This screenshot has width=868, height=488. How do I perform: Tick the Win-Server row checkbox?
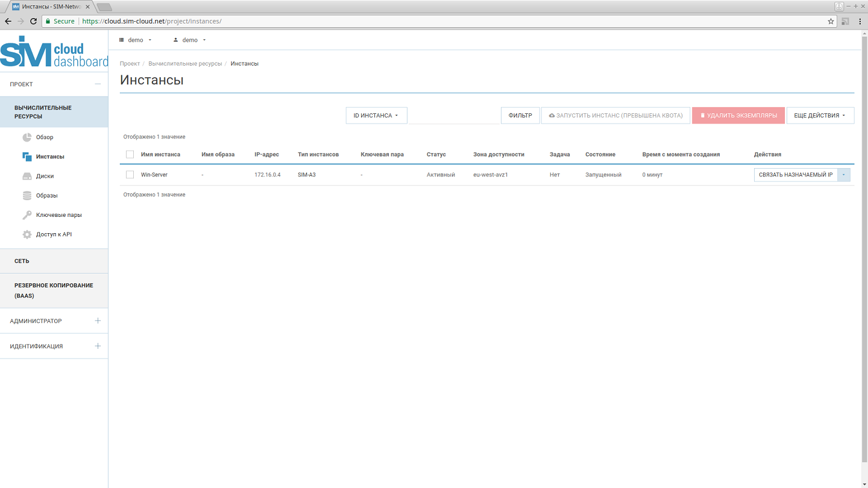coord(130,175)
